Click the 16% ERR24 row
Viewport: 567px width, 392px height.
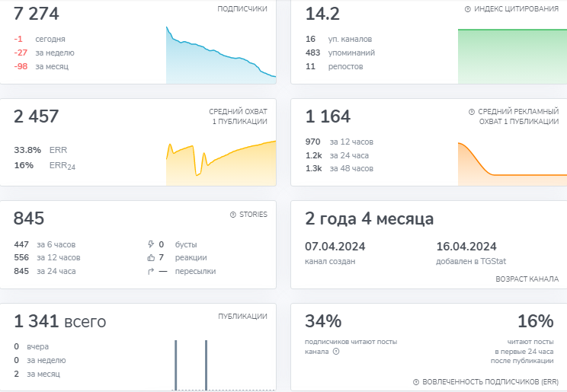coord(44,165)
